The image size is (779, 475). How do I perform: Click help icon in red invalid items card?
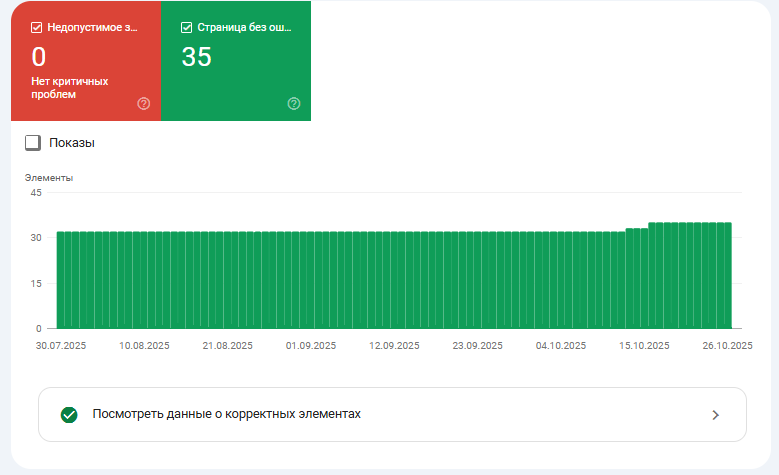(x=144, y=103)
